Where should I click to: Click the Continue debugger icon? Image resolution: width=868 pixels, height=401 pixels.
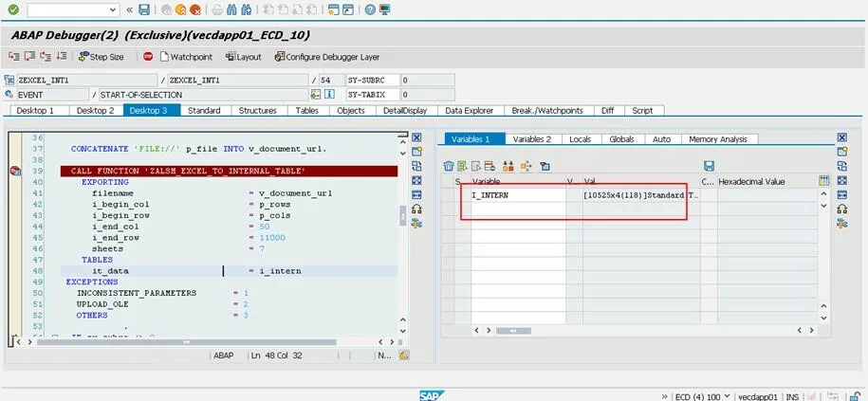click(x=62, y=57)
